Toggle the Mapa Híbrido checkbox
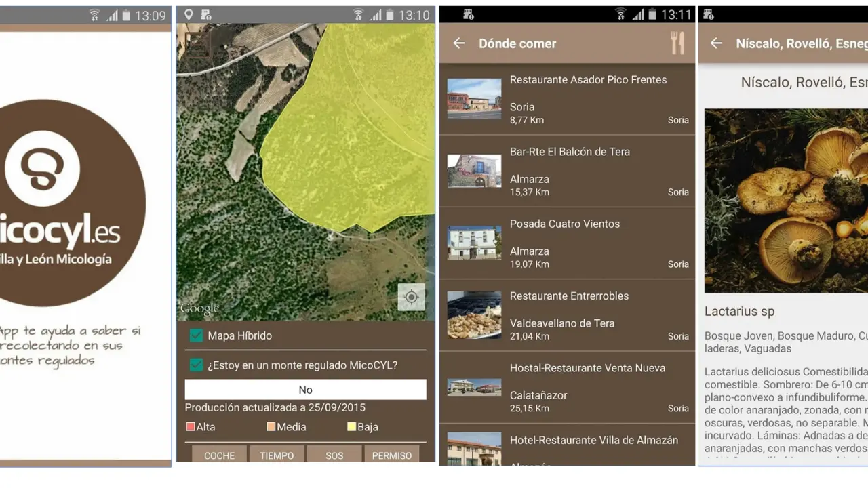The width and height of the screenshot is (868, 488). click(197, 335)
